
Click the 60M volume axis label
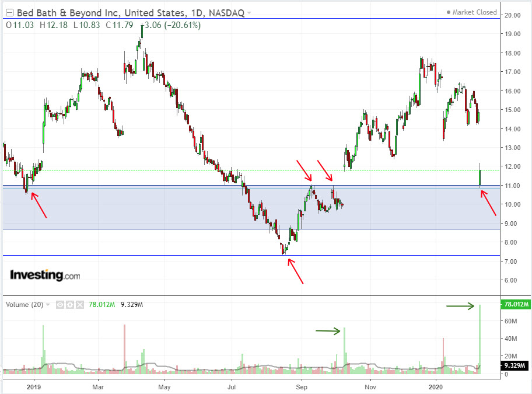[x=511, y=321]
